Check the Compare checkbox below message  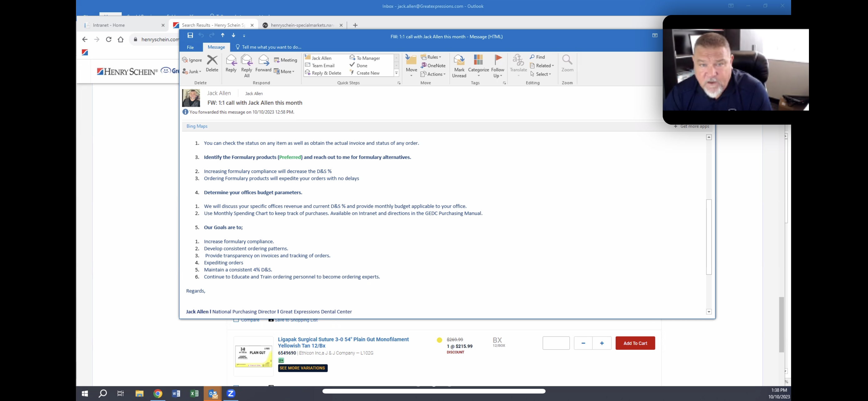236,320
